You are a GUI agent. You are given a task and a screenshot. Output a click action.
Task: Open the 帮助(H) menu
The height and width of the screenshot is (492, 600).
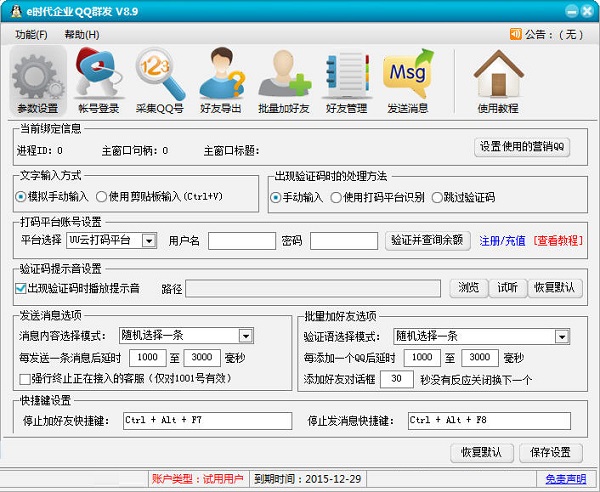(82, 35)
